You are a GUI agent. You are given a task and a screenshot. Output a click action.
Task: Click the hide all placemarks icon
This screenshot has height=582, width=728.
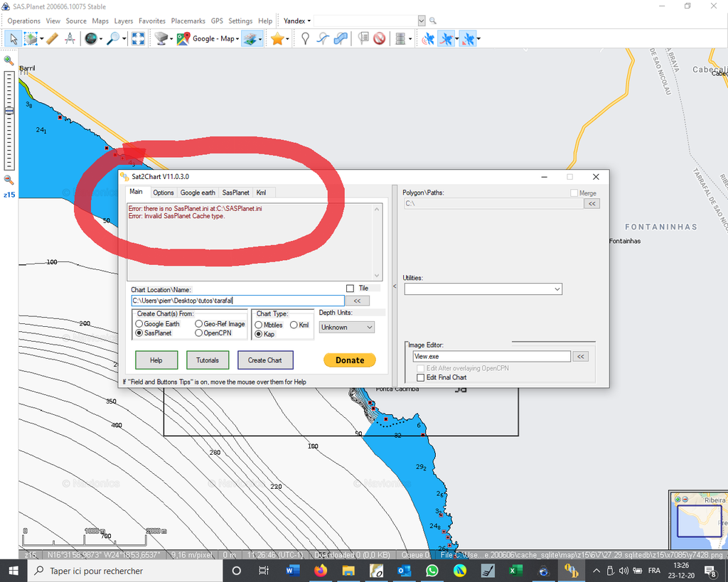tap(380, 39)
